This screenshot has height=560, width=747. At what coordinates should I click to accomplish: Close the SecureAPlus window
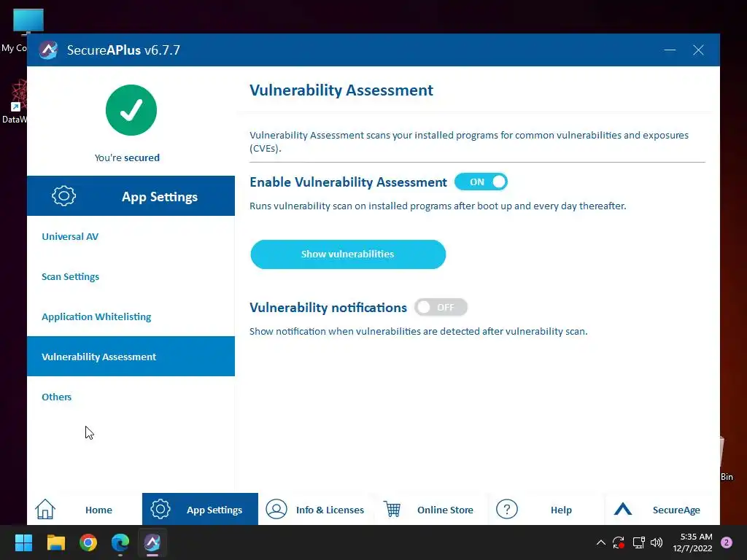click(x=698, y=50)
